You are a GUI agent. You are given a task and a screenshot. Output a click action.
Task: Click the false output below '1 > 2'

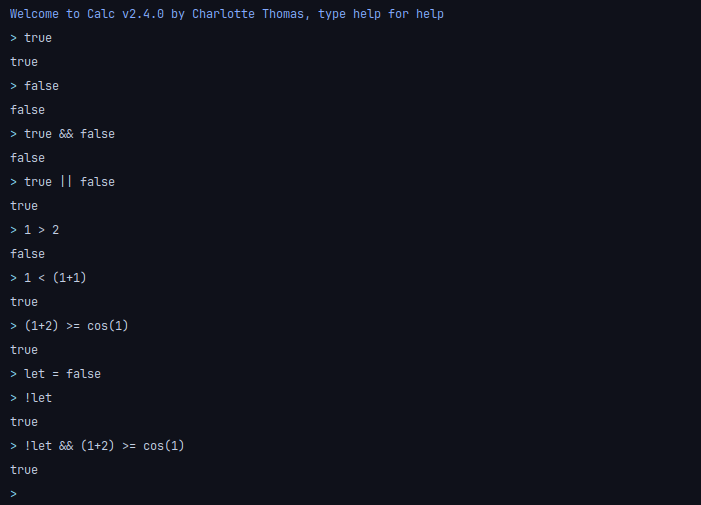click(x=27, y=254)
